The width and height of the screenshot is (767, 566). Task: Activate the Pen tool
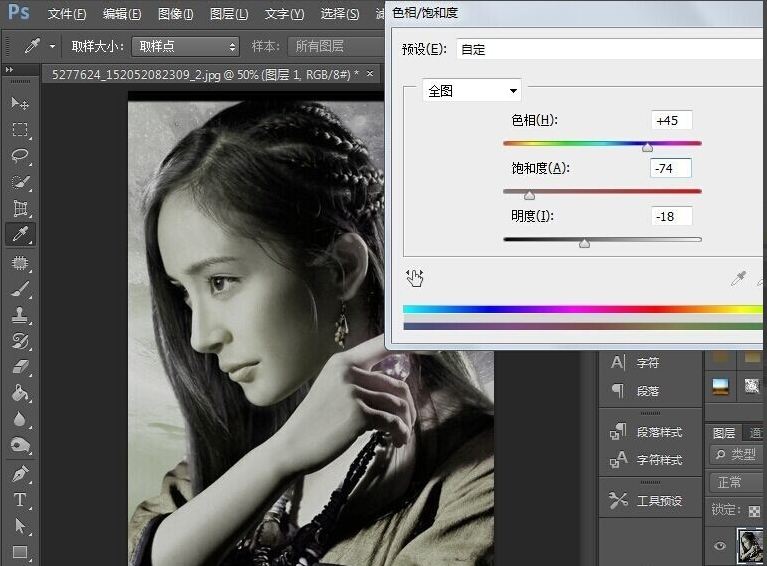pos(19,472)
